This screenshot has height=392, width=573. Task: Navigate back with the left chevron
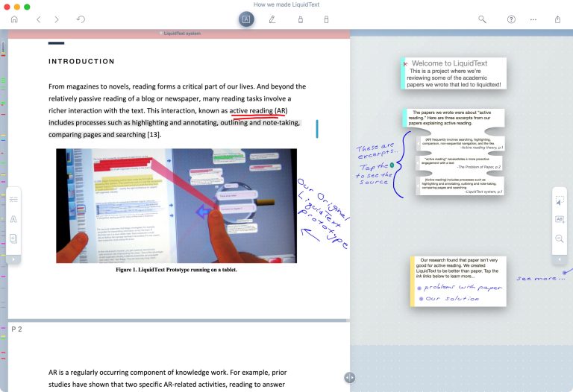tap(38, 19)
